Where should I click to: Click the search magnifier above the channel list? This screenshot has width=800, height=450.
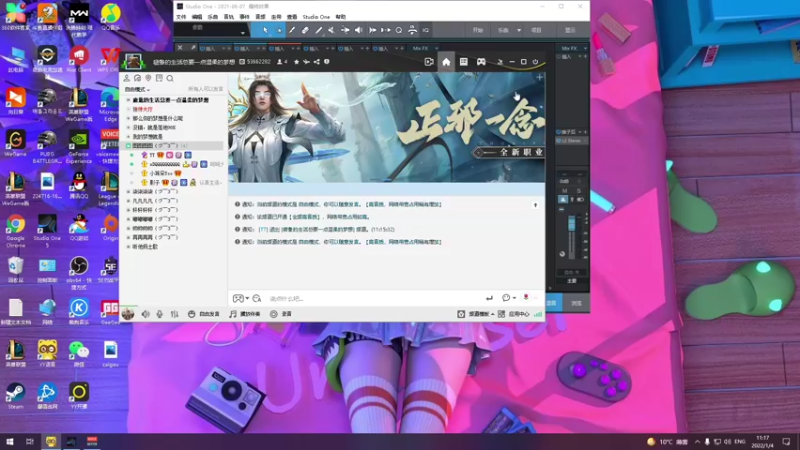point(170,78)
